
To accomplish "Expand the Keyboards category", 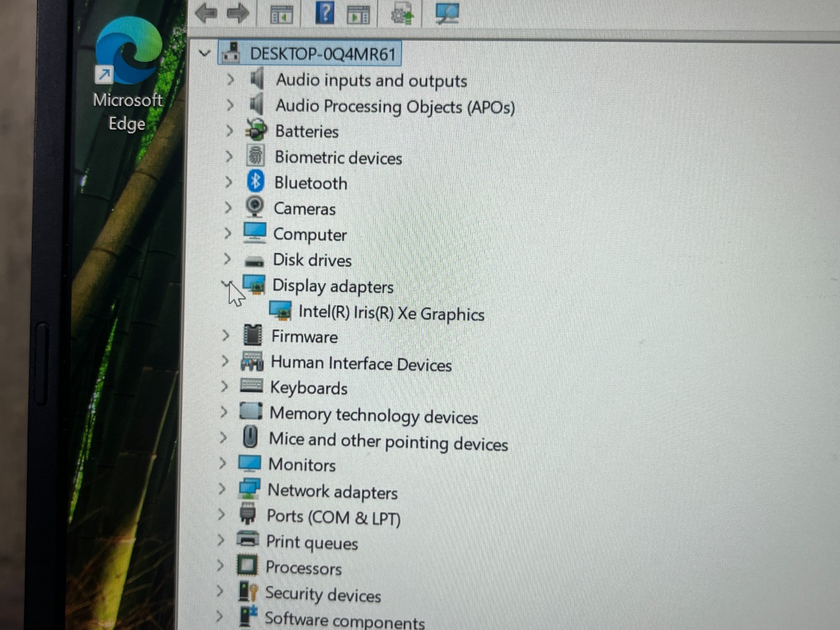I will pos(225,386).
